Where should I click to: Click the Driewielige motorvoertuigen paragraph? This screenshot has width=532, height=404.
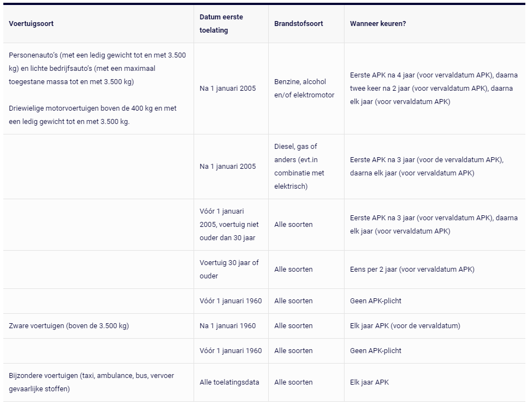92,115
